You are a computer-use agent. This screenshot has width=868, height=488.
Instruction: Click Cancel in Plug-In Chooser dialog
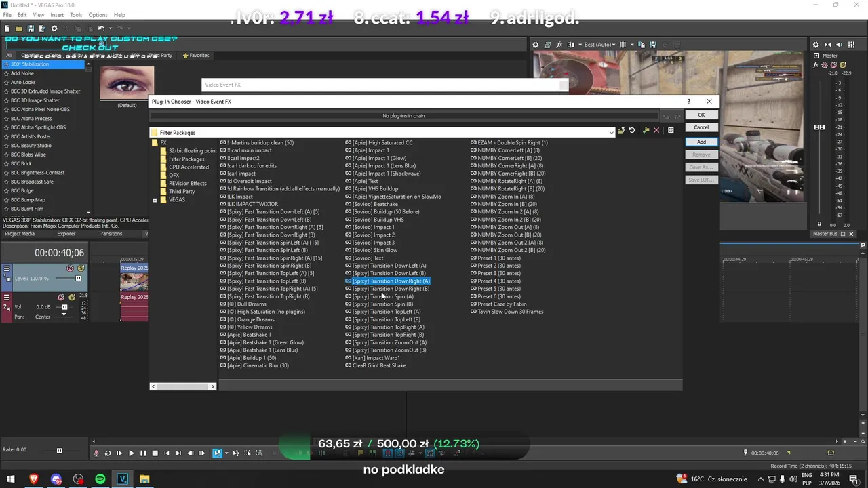coord(701,127)
